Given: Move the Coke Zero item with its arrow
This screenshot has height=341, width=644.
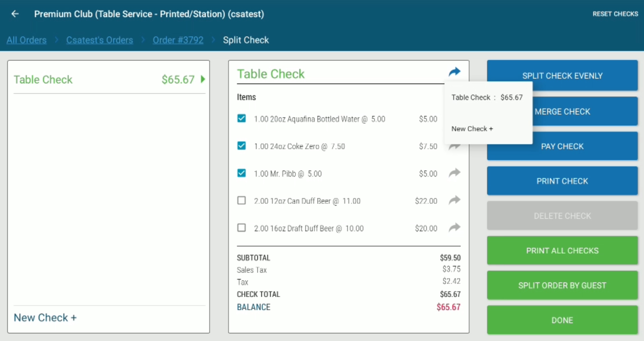Looking at the screenshot, I should (454, 147).
